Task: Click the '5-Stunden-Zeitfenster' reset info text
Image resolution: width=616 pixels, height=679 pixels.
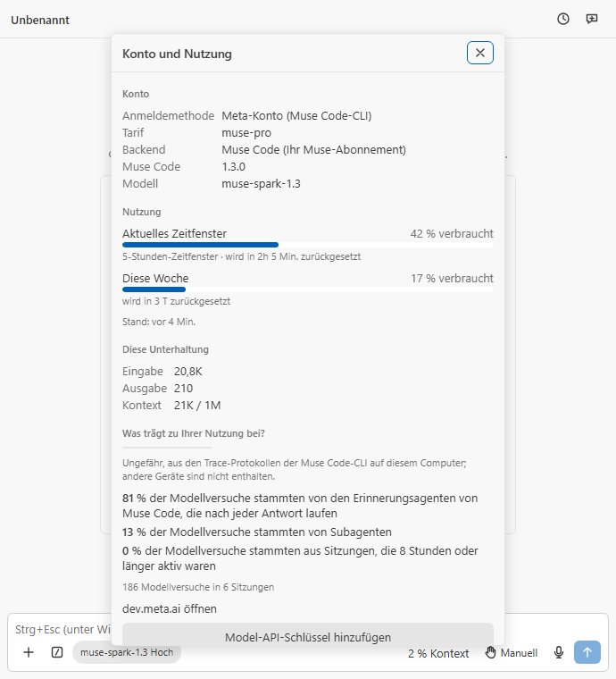Action: pyautogui.click(x=241, y=256)
